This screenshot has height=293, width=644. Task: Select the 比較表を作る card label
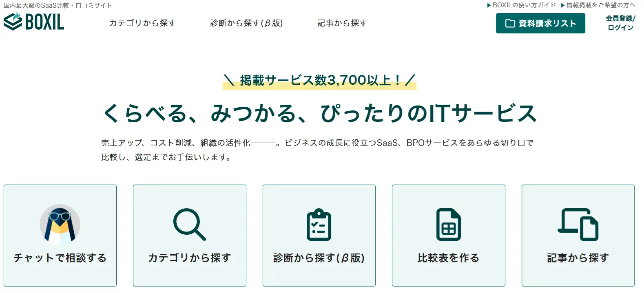448,258
